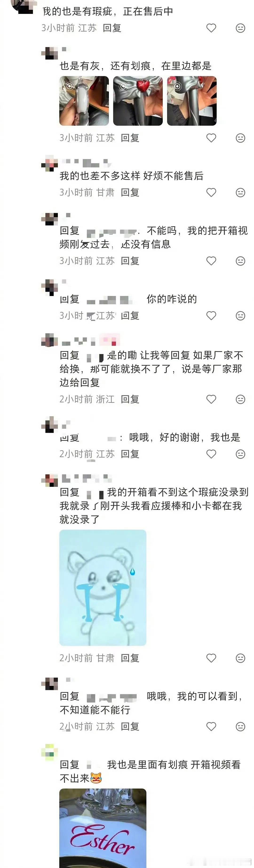Open the first photo showing white bracelet
Viewport: 254px width, 868px height.
click(84, 101)
